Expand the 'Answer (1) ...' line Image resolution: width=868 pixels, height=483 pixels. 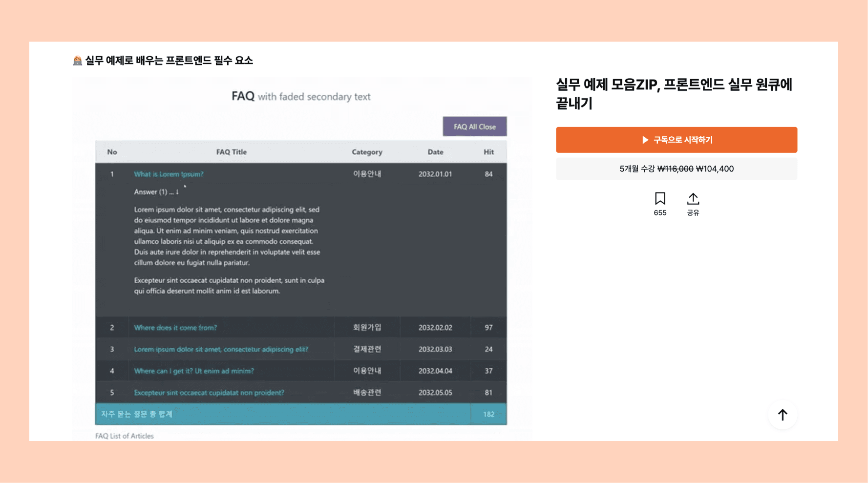(x=156, y=192)
